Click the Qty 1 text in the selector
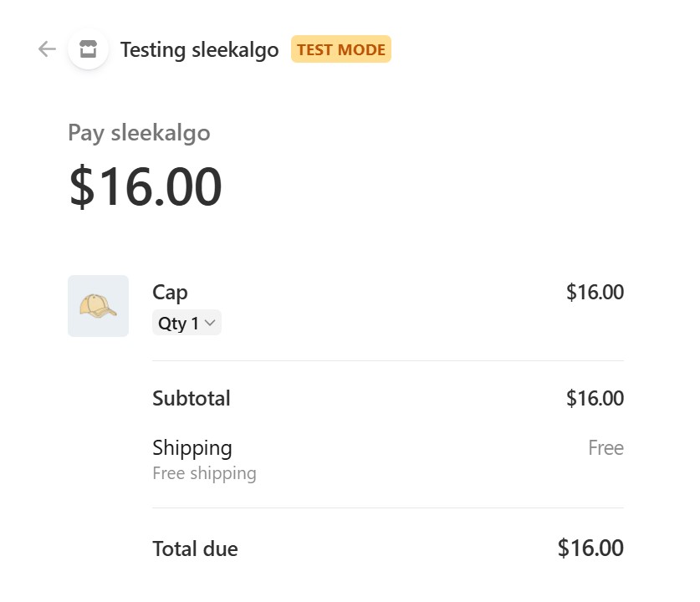The image size is (700, 602). coord(178,324)
